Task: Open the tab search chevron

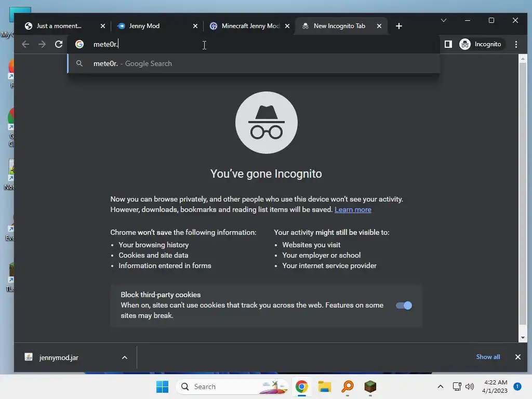Action: pos(444,20)
